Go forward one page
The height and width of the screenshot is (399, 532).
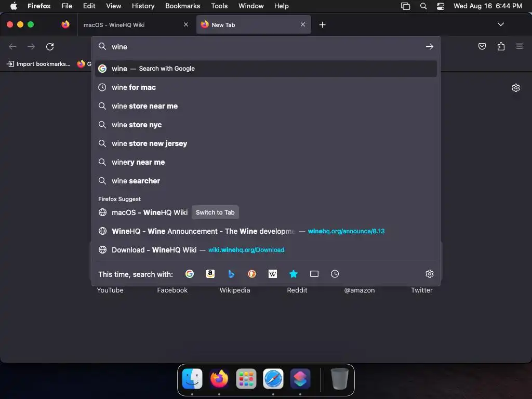(x=31, y=46)
